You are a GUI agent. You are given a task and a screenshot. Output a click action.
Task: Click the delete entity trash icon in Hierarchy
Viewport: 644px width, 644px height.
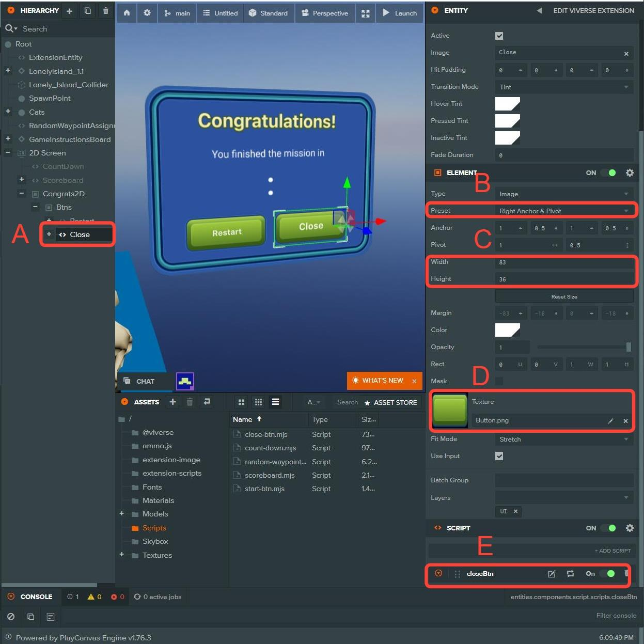[105, 11]
